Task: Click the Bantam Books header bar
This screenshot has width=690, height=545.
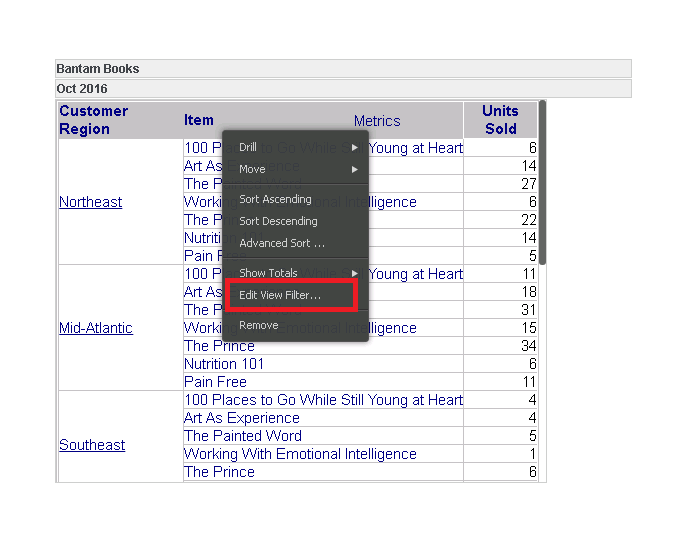Action: point(343,69)
